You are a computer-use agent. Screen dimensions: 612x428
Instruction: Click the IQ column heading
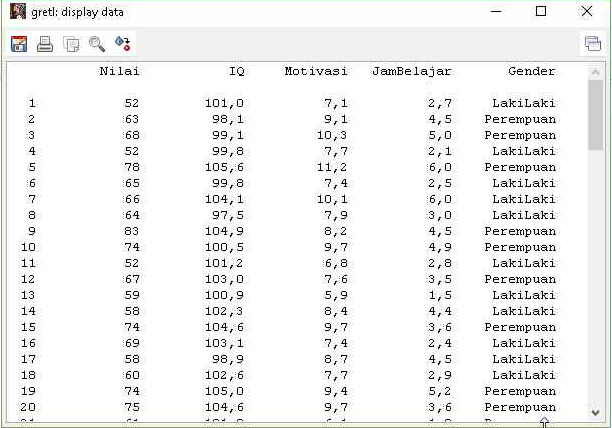236,72
